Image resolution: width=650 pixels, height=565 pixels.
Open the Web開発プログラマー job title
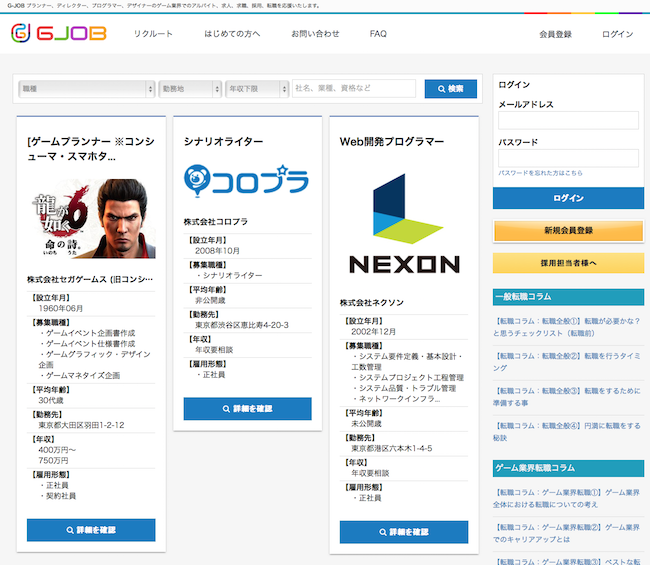pos(392,141)
